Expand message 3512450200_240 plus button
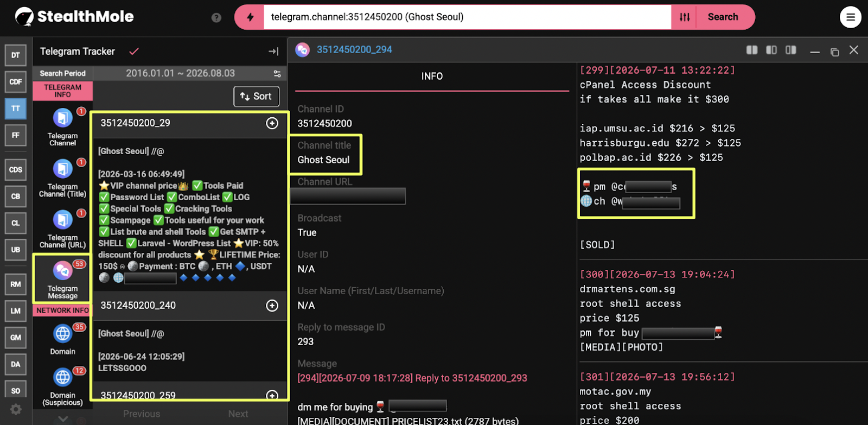 [x=272, y=306]
